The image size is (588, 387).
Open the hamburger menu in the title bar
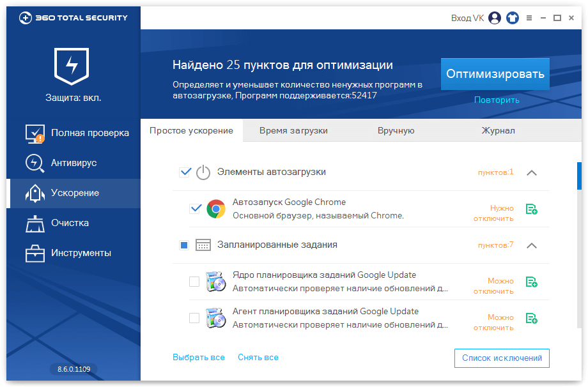[x=529, y=18]
